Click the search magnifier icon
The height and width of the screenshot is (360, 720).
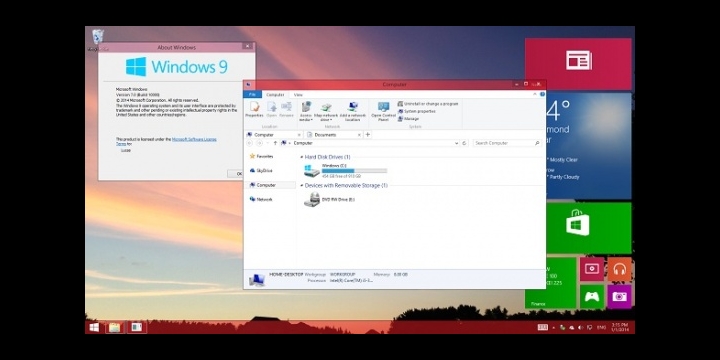coord(537,143)
